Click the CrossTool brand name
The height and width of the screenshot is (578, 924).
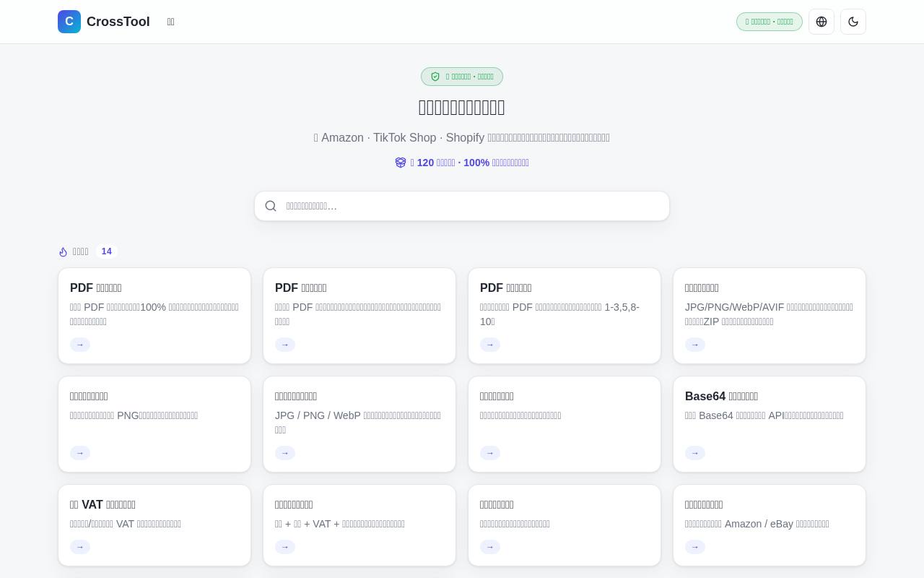click(118, 22)
